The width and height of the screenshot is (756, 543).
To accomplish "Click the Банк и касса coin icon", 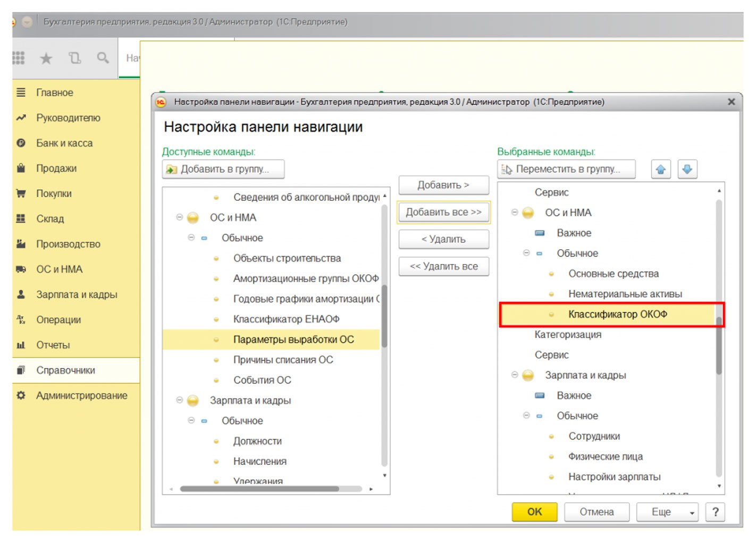I will (x=21, y=143).
